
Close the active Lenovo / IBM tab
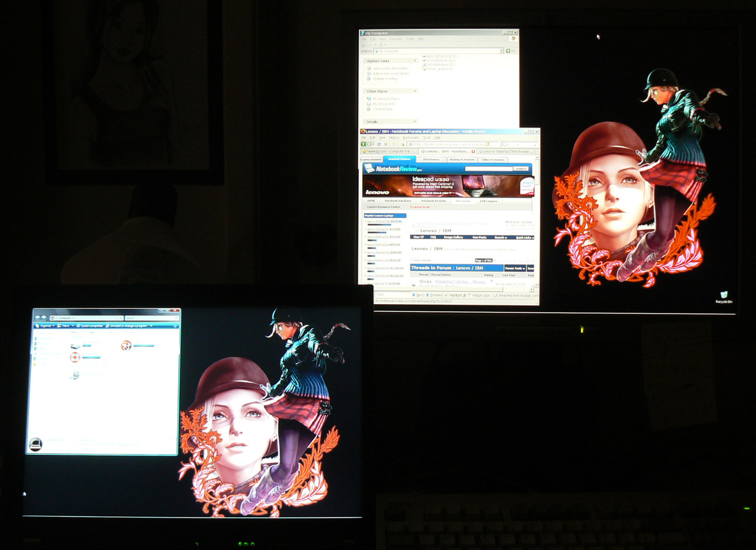tap(473, 151)
